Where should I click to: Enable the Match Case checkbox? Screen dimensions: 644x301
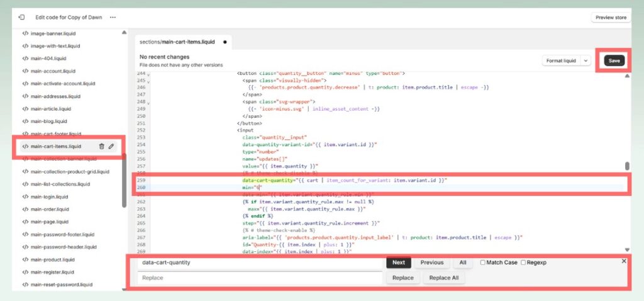tap(482, 263)
